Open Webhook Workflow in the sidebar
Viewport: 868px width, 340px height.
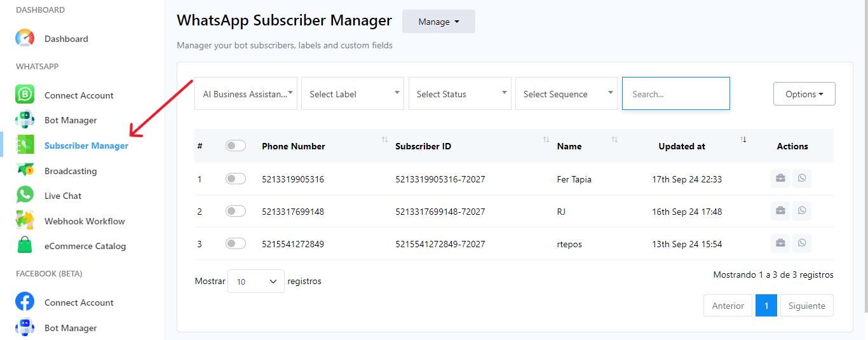(85, 221)
